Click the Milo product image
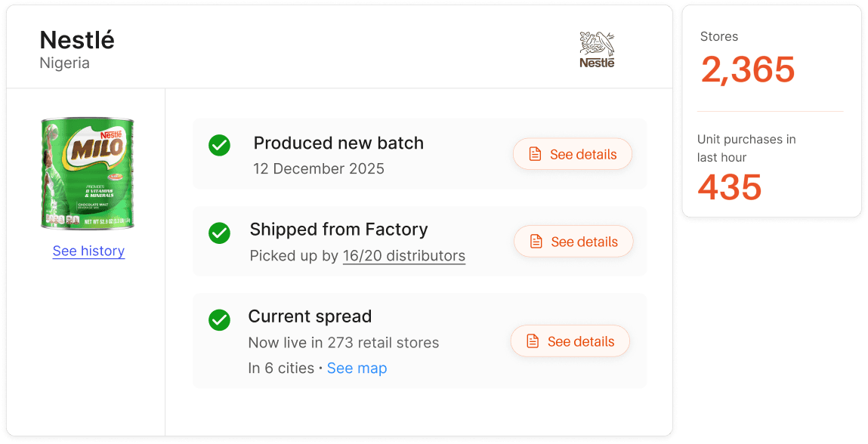 tap(88, 172)
